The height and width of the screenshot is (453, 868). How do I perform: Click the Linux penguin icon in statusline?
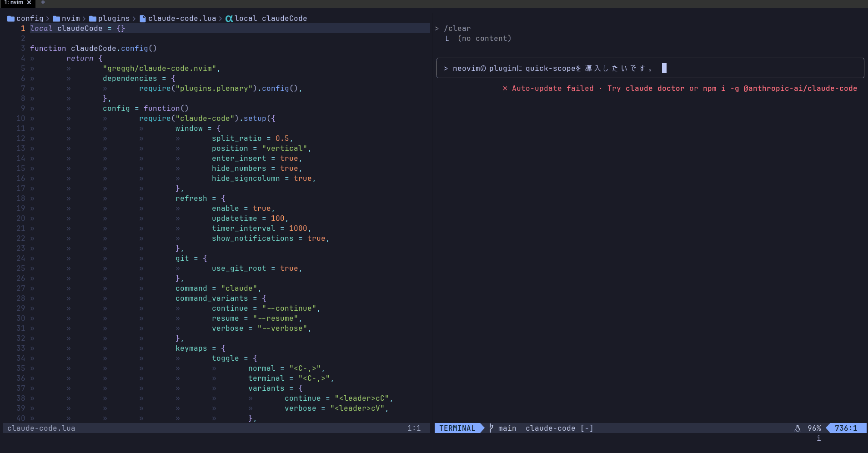(x=798, y=428)
